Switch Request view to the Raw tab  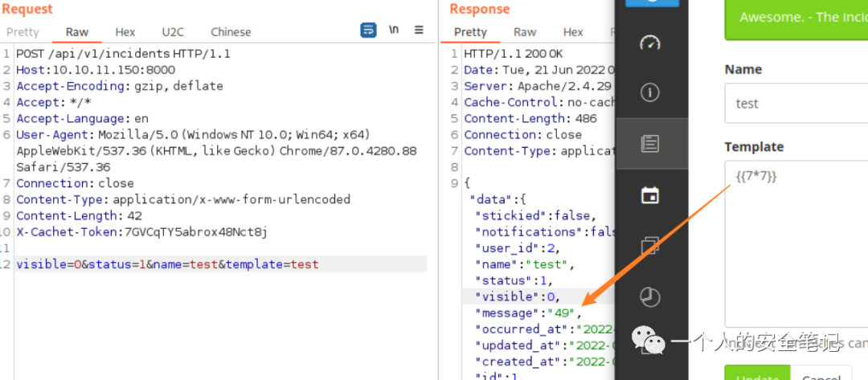(x=77, y=32)
